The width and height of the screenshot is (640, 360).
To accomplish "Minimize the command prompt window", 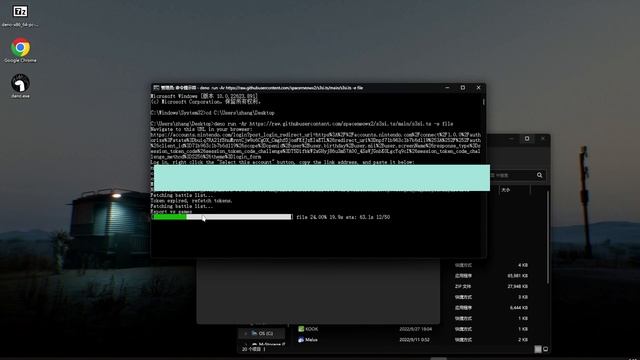I will pyautogui.click(x=447, y=87).
